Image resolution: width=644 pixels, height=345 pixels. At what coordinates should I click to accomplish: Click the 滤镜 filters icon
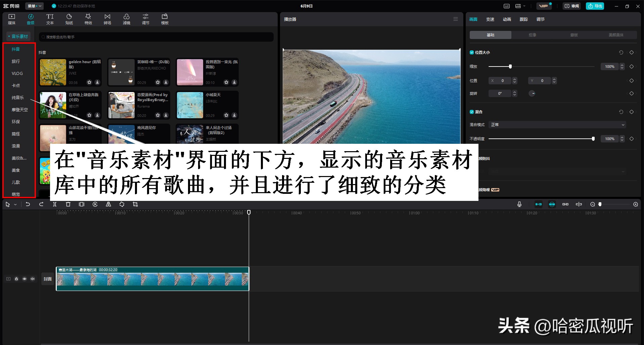127,18
